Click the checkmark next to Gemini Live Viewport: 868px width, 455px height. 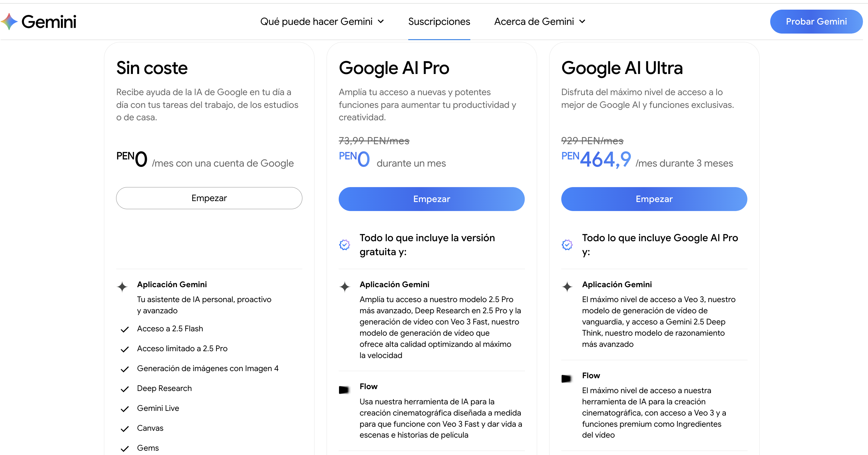125,409
